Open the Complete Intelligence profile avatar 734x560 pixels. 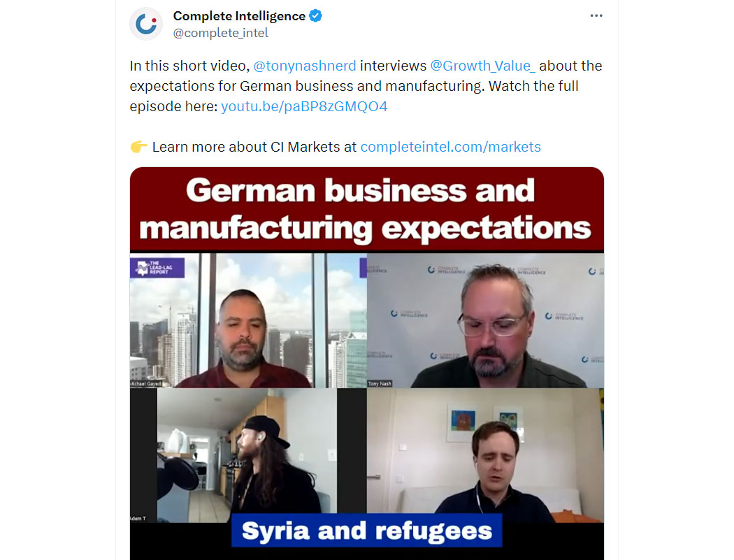point(146,24)
